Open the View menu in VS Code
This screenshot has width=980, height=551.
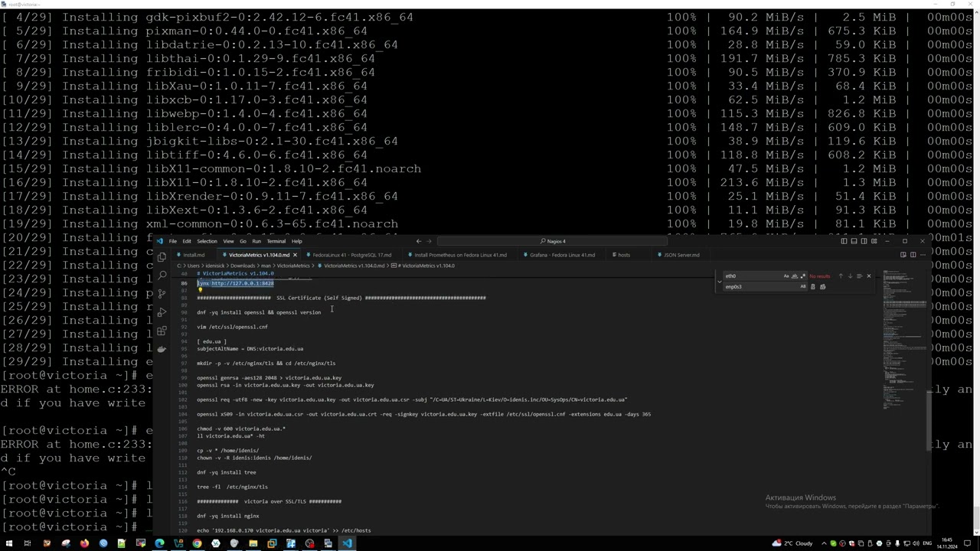228,241
